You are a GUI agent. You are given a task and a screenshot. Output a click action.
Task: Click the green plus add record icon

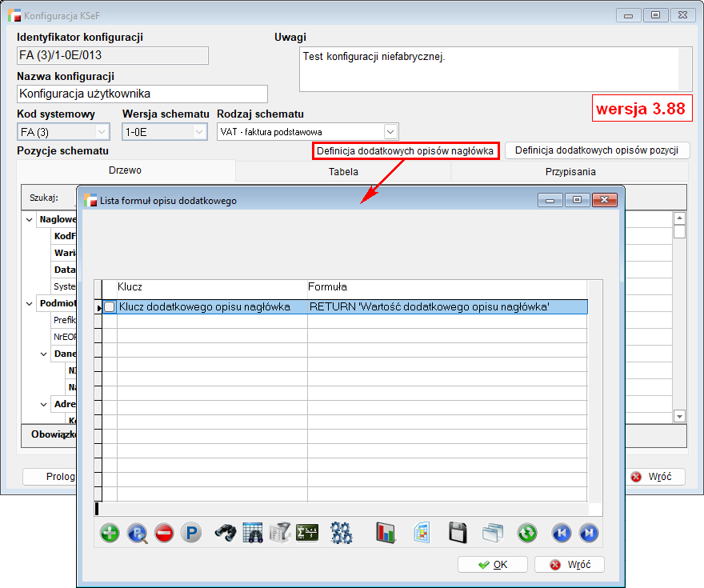[110, 534]
